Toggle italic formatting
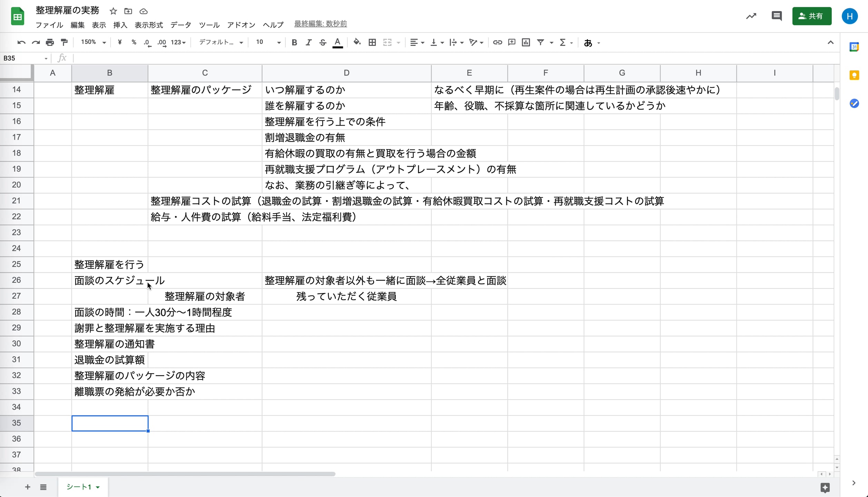 point(308,42)
